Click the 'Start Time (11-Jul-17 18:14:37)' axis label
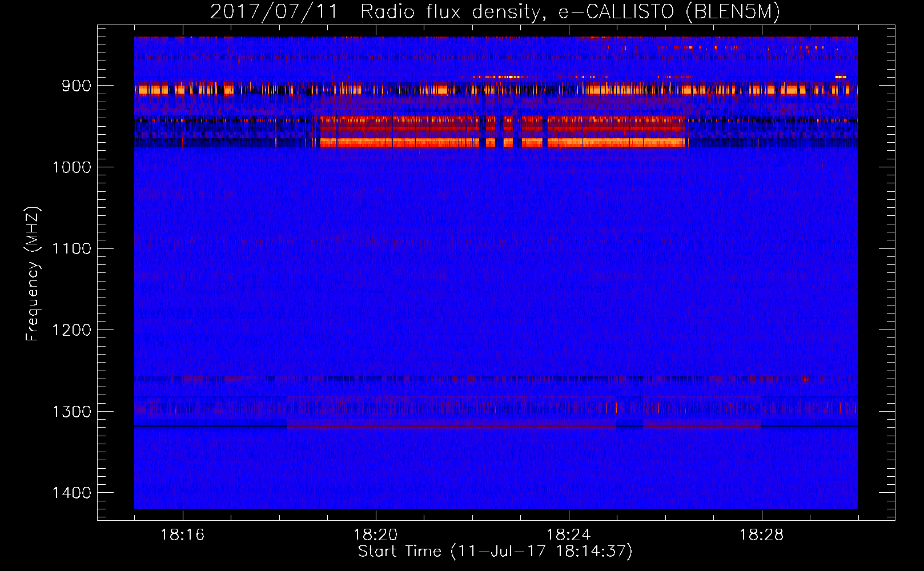Image resolution: width=924 pixels, height=571 pixels. pyautogui.click(x=495, y=552)
